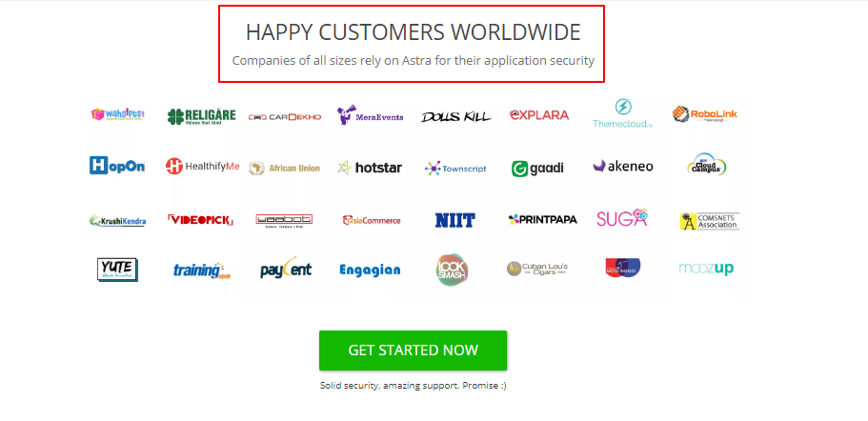
Task: Click the Dolls Kill logo
Action: pos(455,116)
